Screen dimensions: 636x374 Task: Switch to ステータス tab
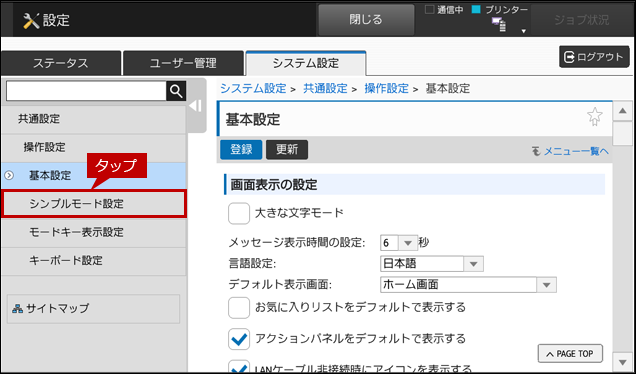click(x=61, y=63)
